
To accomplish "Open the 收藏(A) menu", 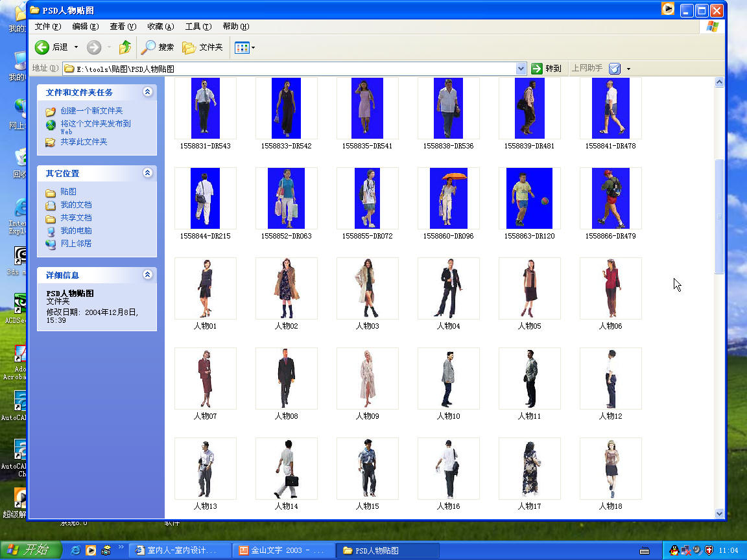I will (x=161, y=26).
